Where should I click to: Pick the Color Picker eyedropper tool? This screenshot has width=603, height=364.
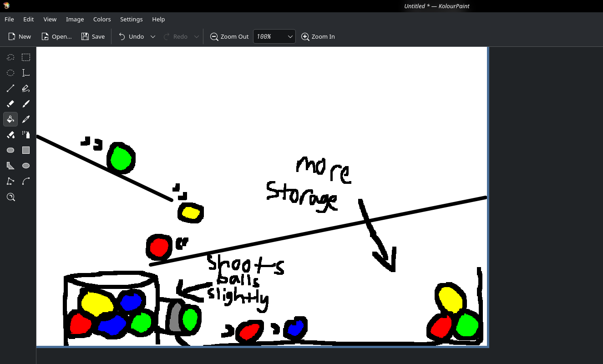point(26,119)
